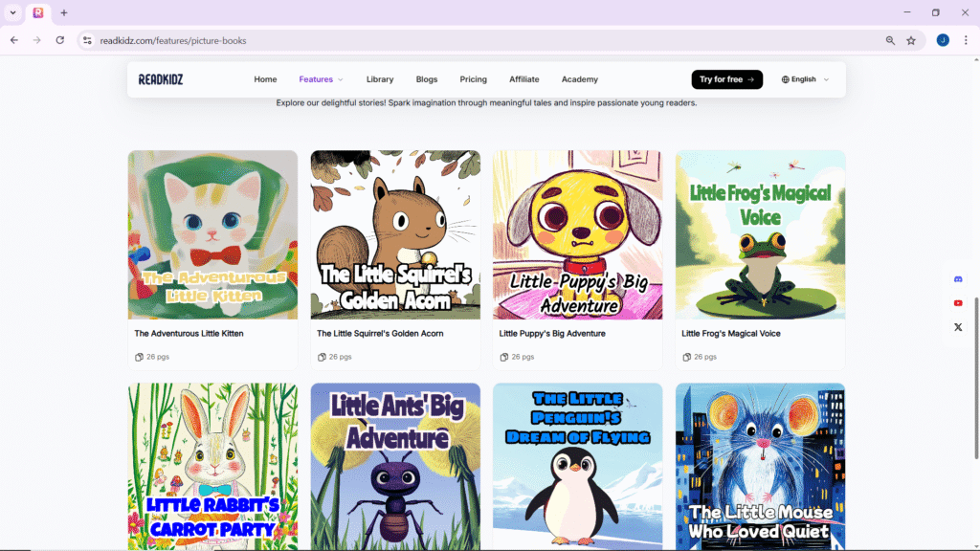
Task: Go to the Library menu item
Action: coord(379,79)
